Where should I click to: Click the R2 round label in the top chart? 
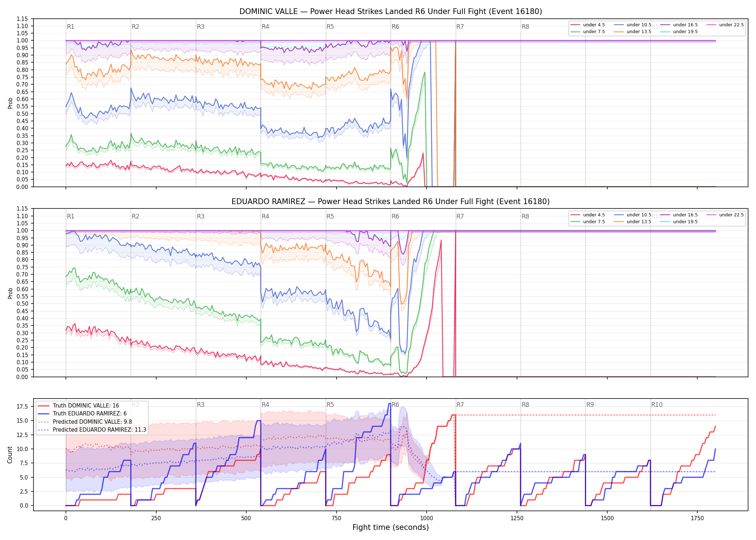tap(135, 27)
